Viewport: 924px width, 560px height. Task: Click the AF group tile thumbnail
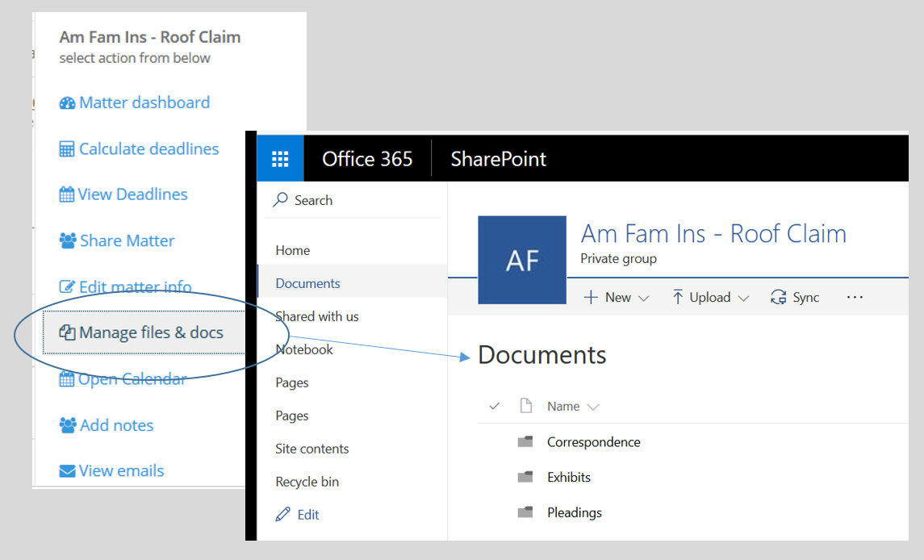pyautogui.click(x=522, y=260)
